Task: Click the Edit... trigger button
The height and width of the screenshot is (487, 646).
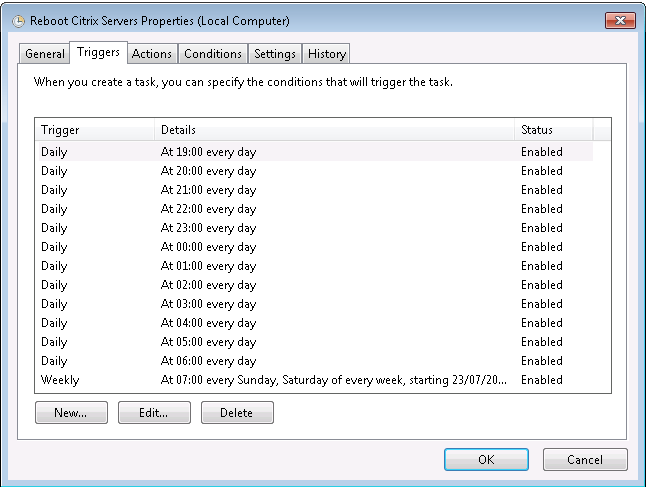Action: pyautogui.click(x=154, y=412)
